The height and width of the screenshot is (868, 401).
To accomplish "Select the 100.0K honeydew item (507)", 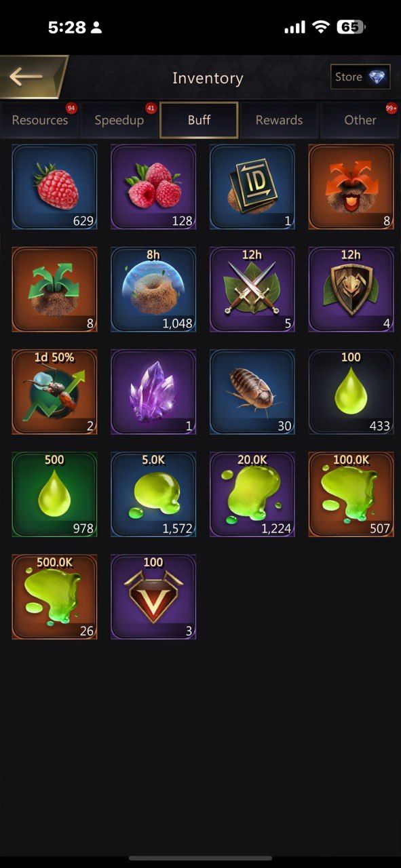I will pos(351,494).
